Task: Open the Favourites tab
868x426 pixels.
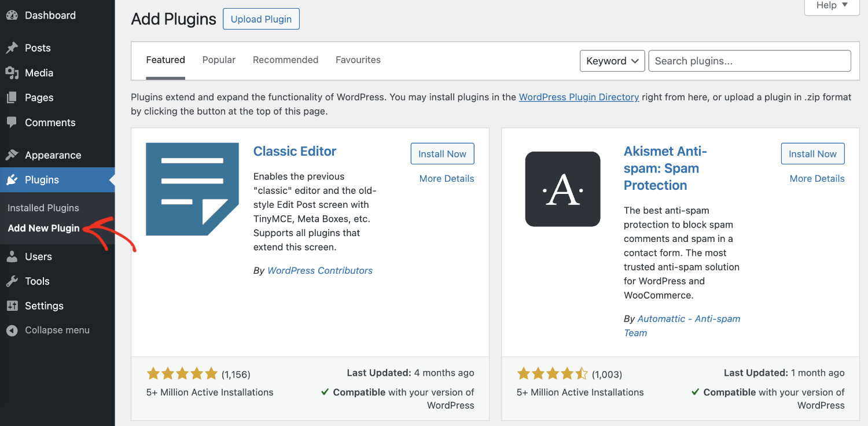Action: pyautogui.click(x=358, y=60)
